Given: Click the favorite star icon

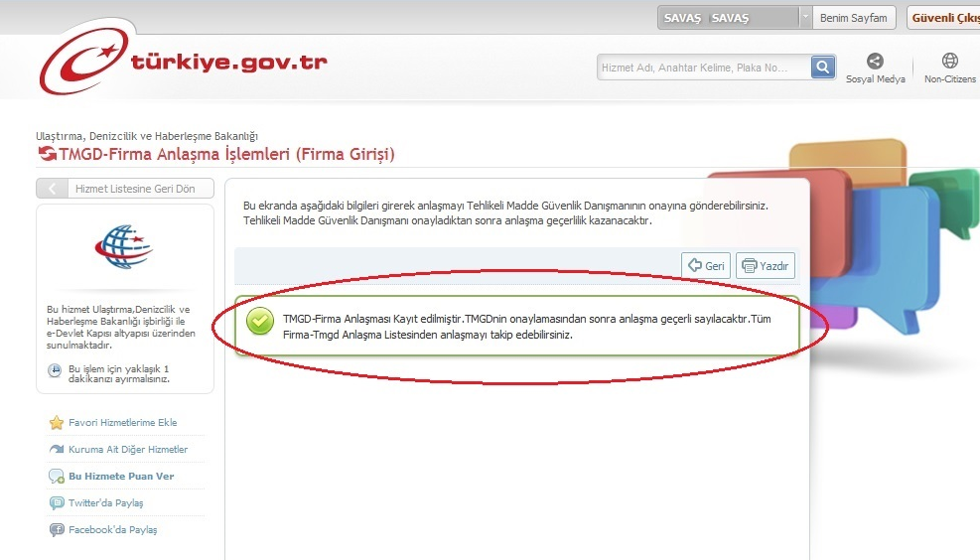Looking at the screenshot, I should 57,423.
